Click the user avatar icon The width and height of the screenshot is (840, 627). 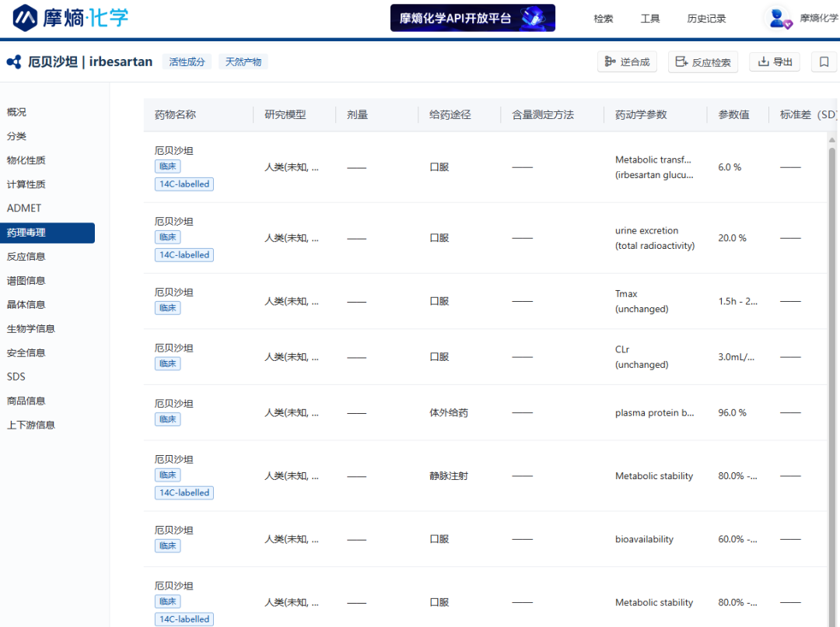tap(776, 18)
